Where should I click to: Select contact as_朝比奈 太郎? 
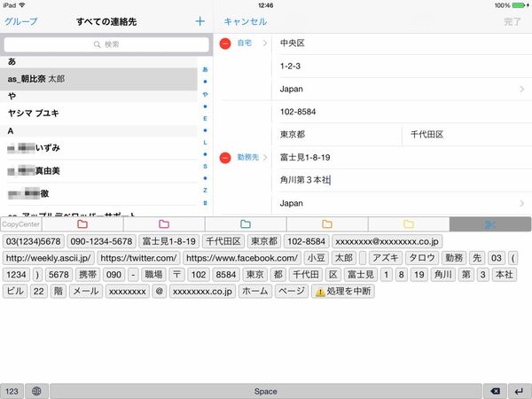pyautogui.click(x=98, y=79)
